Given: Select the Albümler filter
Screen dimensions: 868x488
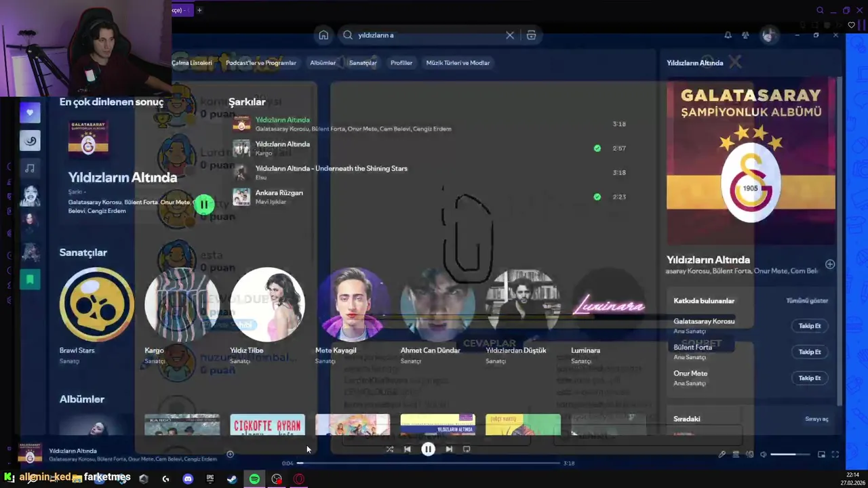Looking at the screenshot, I should click(323, 62).
